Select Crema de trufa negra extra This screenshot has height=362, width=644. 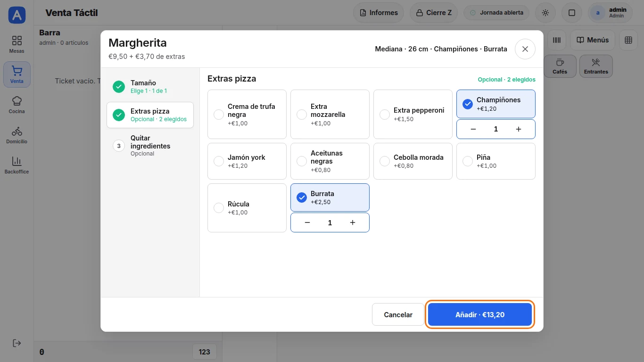point(247,115)
